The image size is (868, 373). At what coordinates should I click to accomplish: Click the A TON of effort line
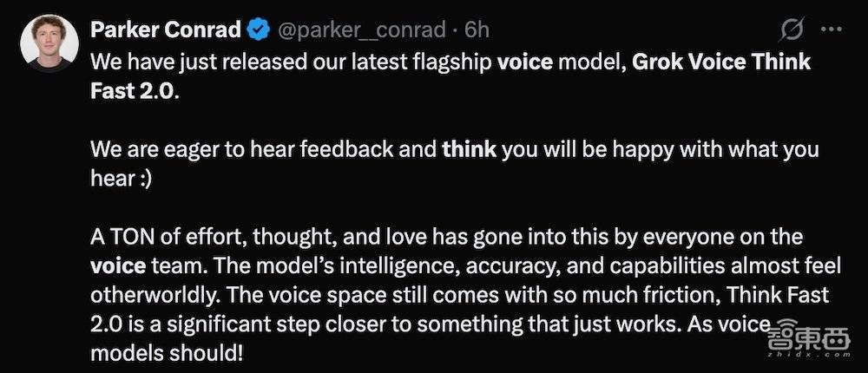pos(446,237)
